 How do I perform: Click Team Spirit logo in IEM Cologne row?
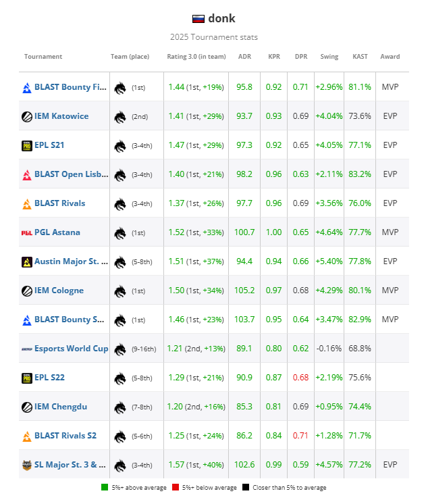coord(120,291)
